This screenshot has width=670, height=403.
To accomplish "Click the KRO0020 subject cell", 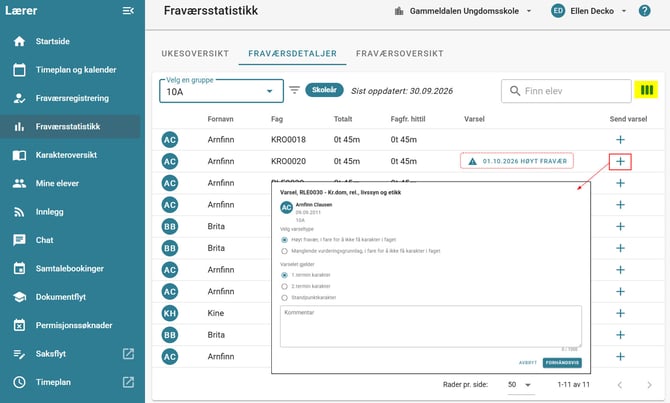I will click(x=288, y=162).
